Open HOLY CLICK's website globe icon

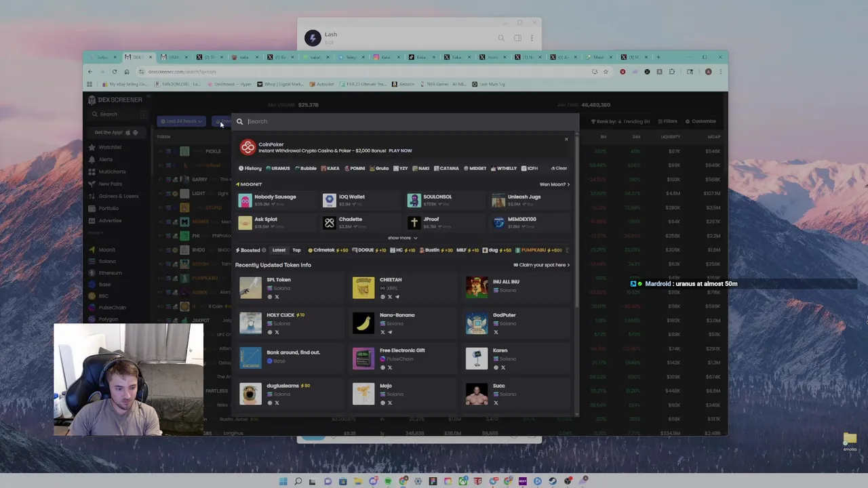pos(269,332)
